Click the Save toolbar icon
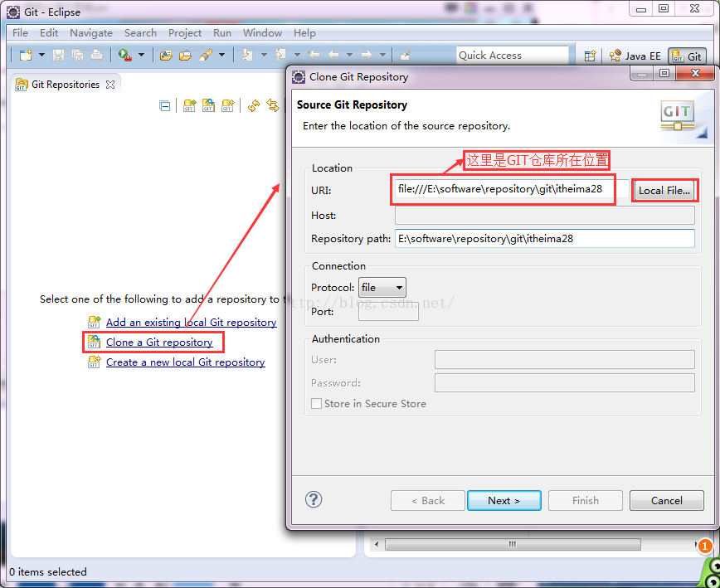Image resolution: width=720 pixels, height=588 pixels. point(58,55)
